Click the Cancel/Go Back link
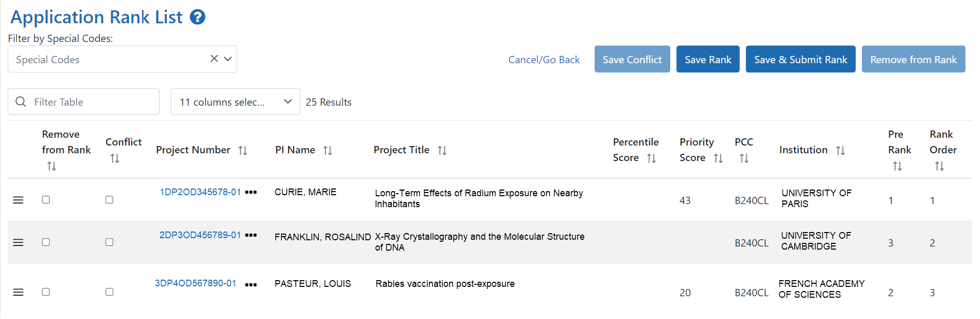The width and height of the screenshot is (980, 319). pos(544,60)
